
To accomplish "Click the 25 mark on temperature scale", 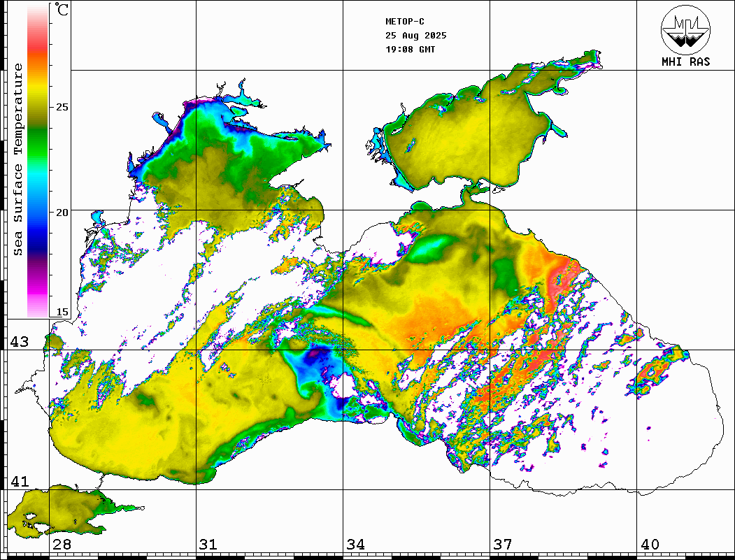I will tap(62, 107).
